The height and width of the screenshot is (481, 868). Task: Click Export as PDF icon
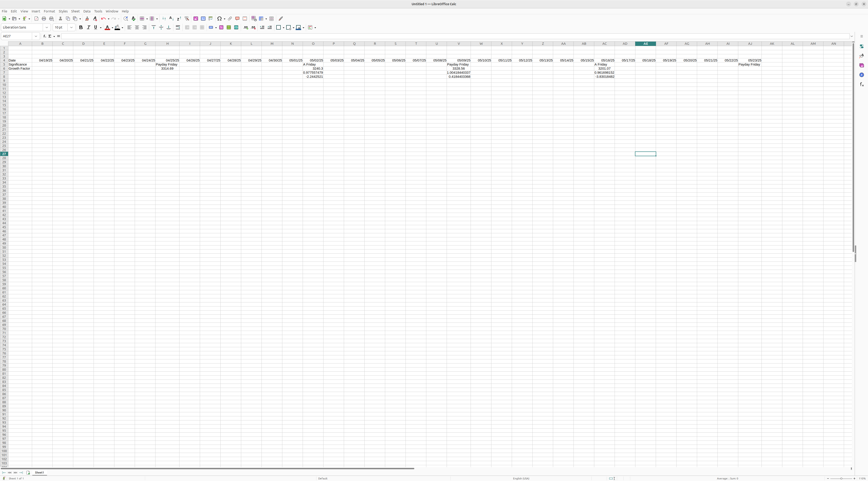[x=36, y=19]
